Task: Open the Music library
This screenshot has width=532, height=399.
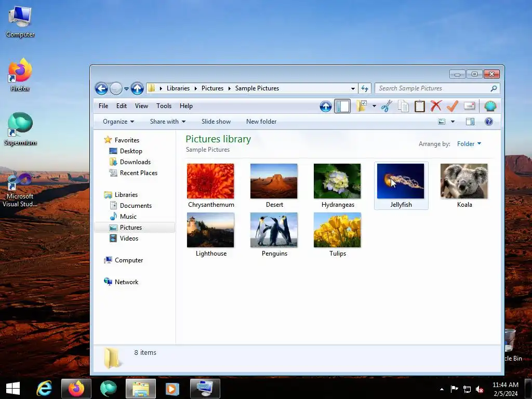Action: coord(128,217)
